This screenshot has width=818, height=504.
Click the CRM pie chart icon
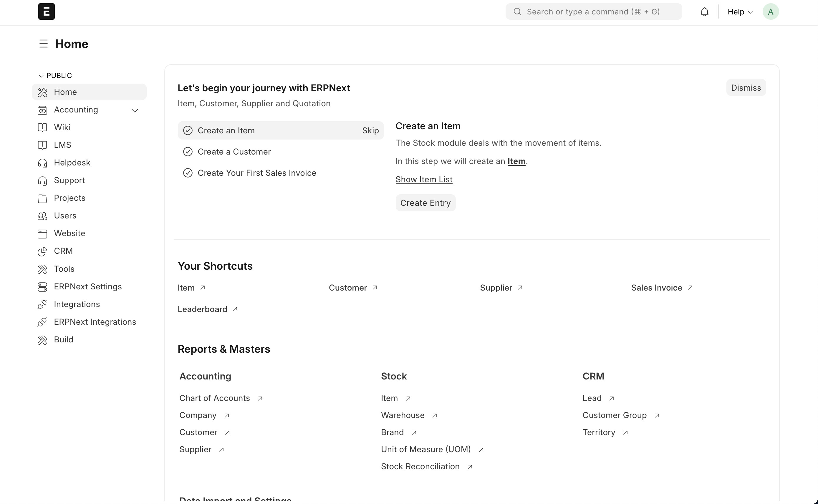(42, 251)
